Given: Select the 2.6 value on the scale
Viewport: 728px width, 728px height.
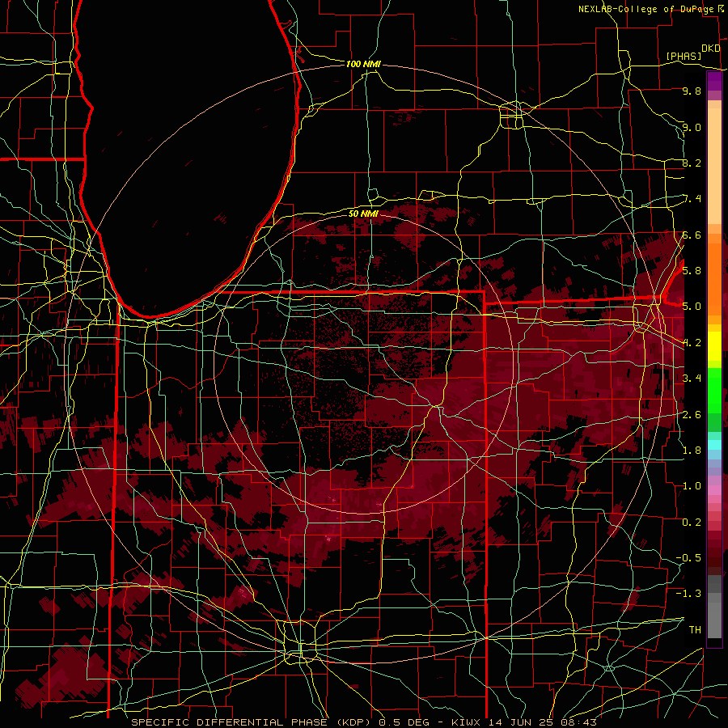Looking at the screenshot, I should click(x=692, y=414).
